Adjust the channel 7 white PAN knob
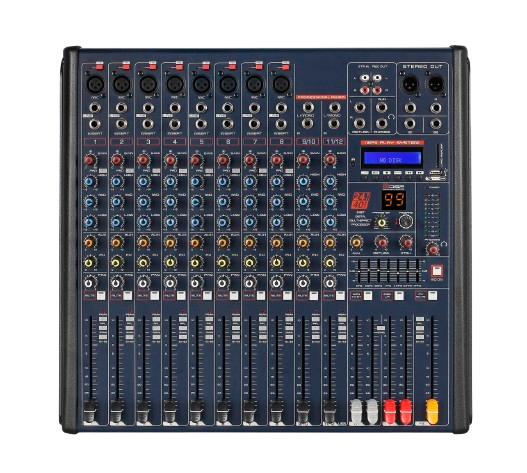Image resolution: width=527 pixels, height=473 pixels. point(249,283)
